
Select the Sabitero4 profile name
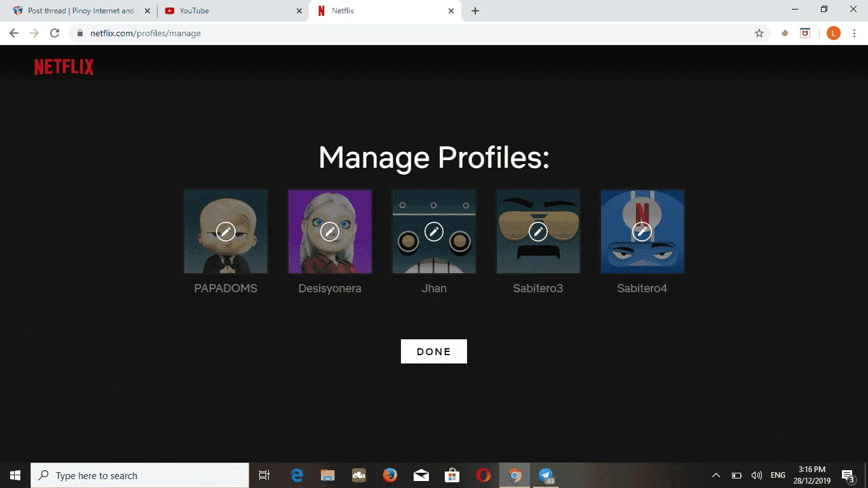click(x=642, y=288)
